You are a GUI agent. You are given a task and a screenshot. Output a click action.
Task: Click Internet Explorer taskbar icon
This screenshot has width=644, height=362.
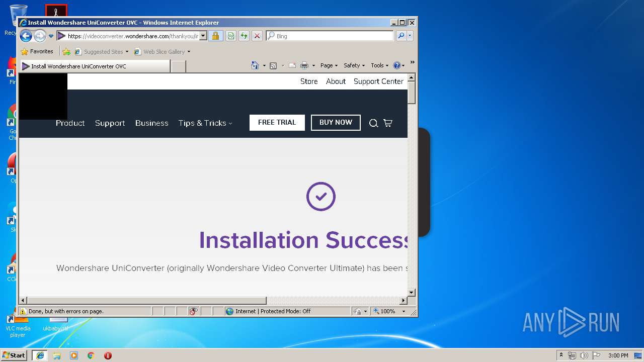(40, 355)
